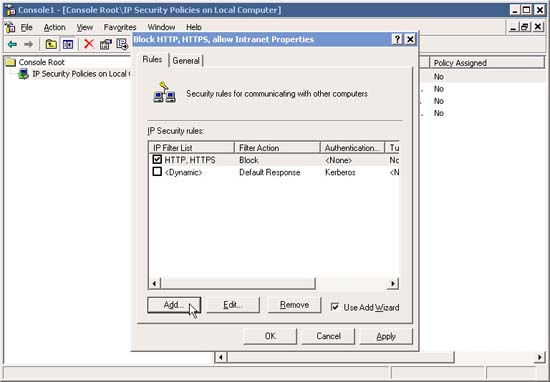Click the Default Response filter action cell
The width and height of the screenshot is (550, 382).
(269, 172)
